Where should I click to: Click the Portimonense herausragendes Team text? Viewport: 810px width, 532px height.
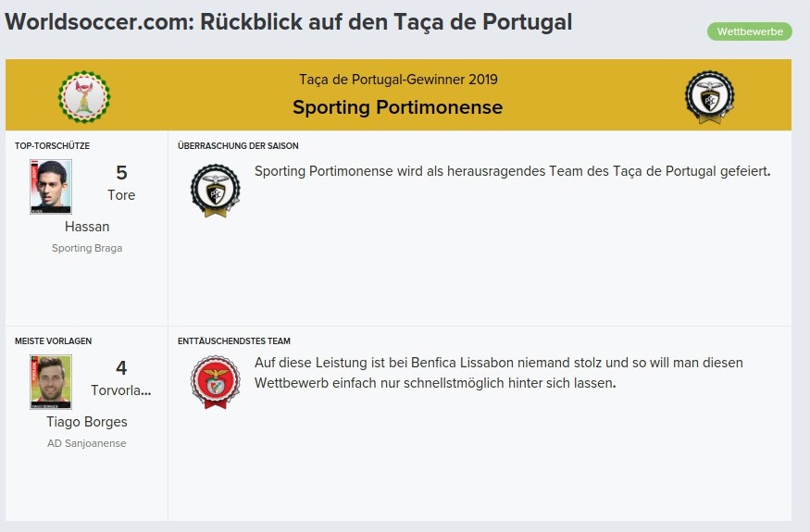click(513, 171)
